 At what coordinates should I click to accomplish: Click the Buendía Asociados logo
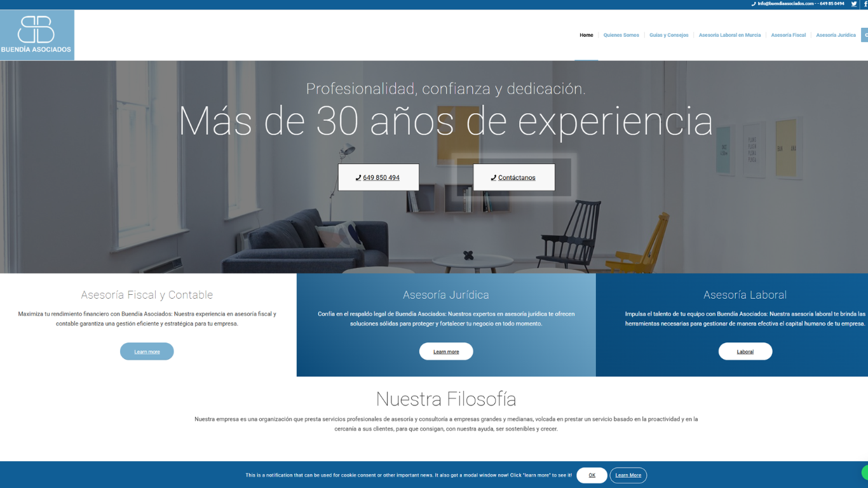coord(37,35)
